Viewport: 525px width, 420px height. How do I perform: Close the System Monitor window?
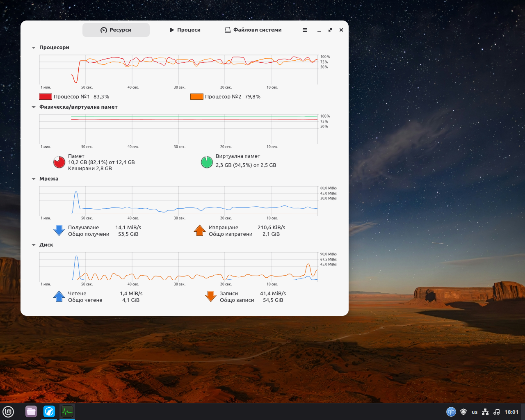341,30
